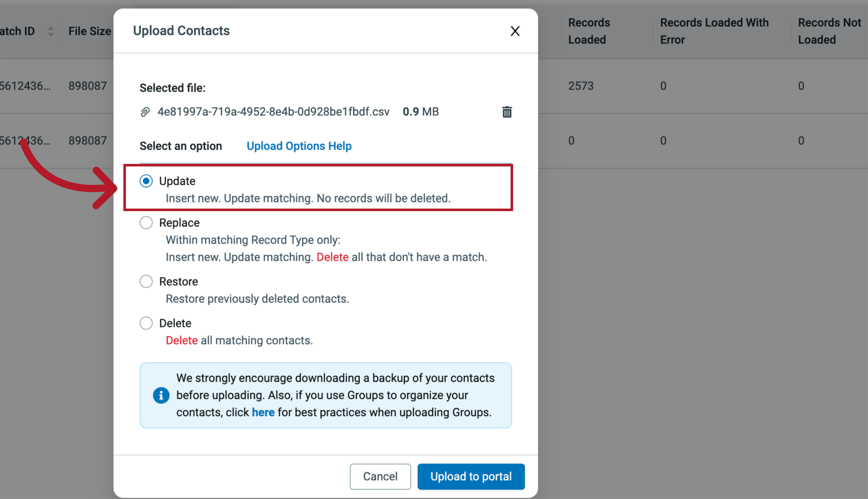Click the delete/trash icon for file
Screen dimensions: 868x499
tap(507, 112)
